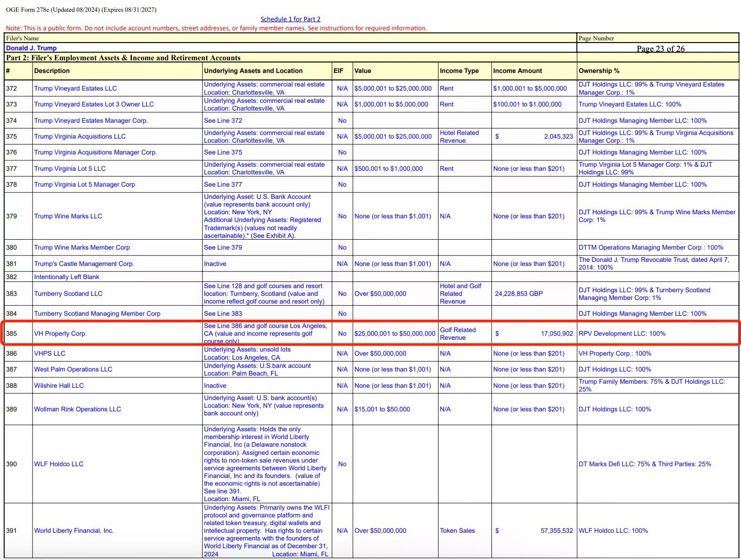Click RPV Development LLC: 100% ownership cell
741x560 pixels.
622,333
